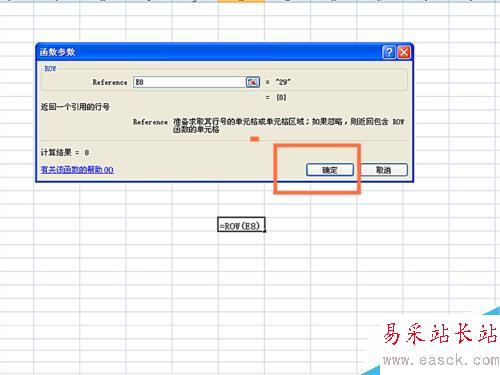This screenshot has height=375, width=500.
Task: Click the 计算结果 = 8 text
Action: click(x=65, y=153)
